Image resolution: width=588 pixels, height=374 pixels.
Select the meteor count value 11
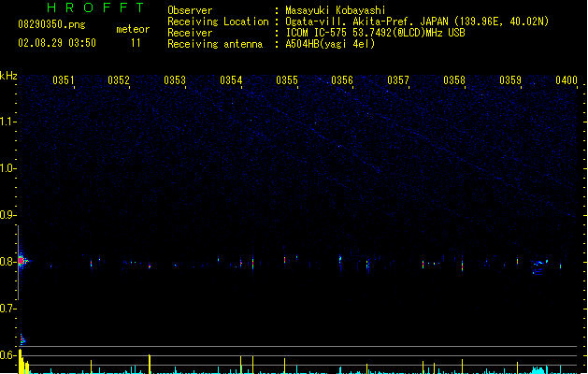(x=136, y=43)
